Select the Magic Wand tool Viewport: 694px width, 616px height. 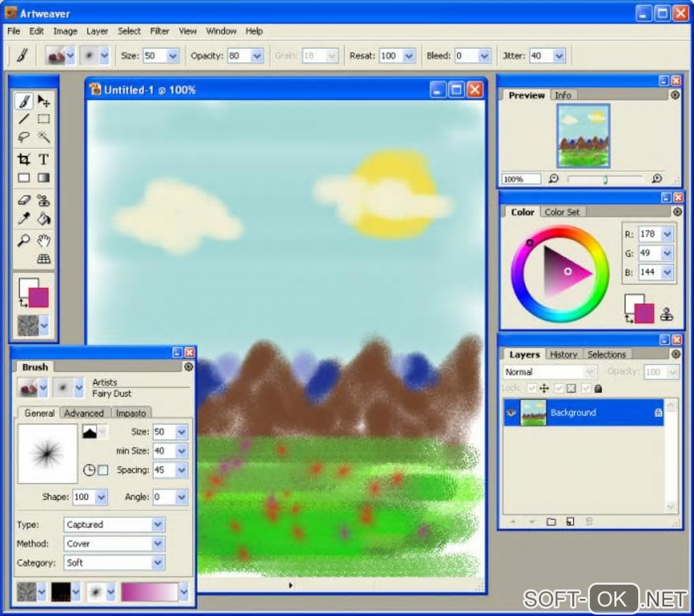pyautogui.click(x=44, y=137)
